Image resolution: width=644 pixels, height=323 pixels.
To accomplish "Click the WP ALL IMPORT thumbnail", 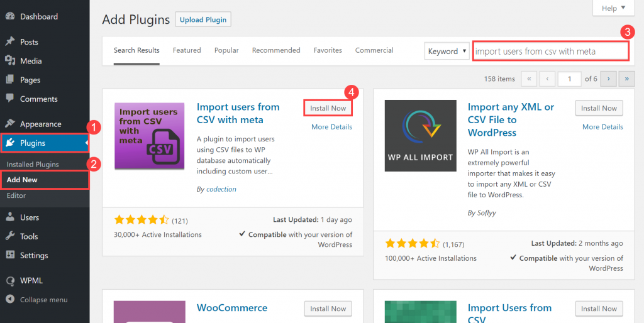I will (x=421, y=136).
